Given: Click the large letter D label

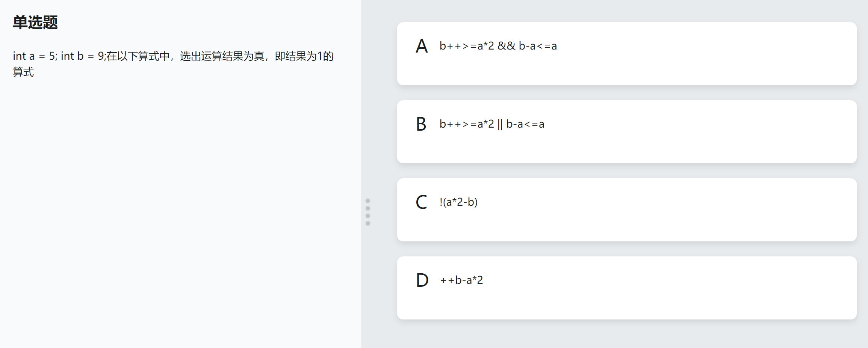Looking at the screenshot, I should (x=422, y=280).
